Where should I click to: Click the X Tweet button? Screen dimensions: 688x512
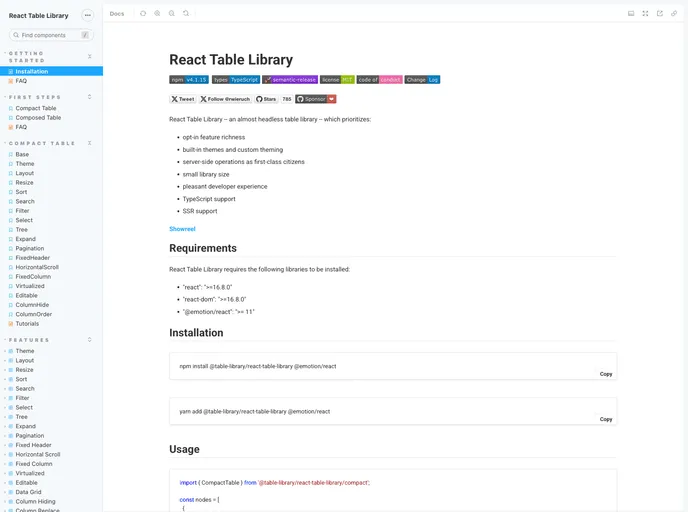[x=183, y=99]
